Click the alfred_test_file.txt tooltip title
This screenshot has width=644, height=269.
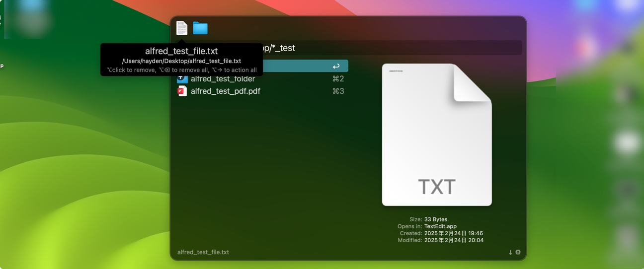[x=181, y=51]
